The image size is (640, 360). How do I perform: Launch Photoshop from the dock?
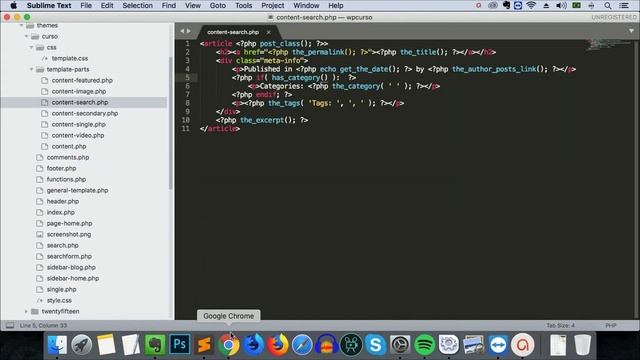pyautogui.click(x=180, y=344)
